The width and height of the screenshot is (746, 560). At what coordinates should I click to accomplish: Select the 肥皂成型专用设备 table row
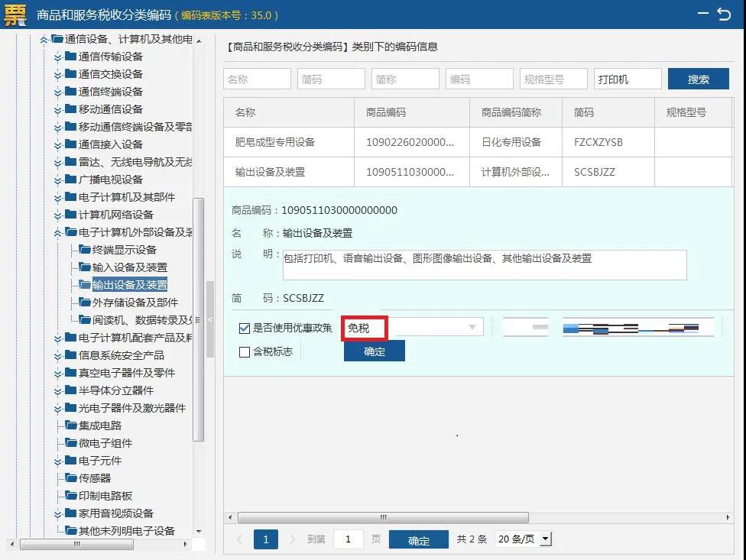click(287, 142)
